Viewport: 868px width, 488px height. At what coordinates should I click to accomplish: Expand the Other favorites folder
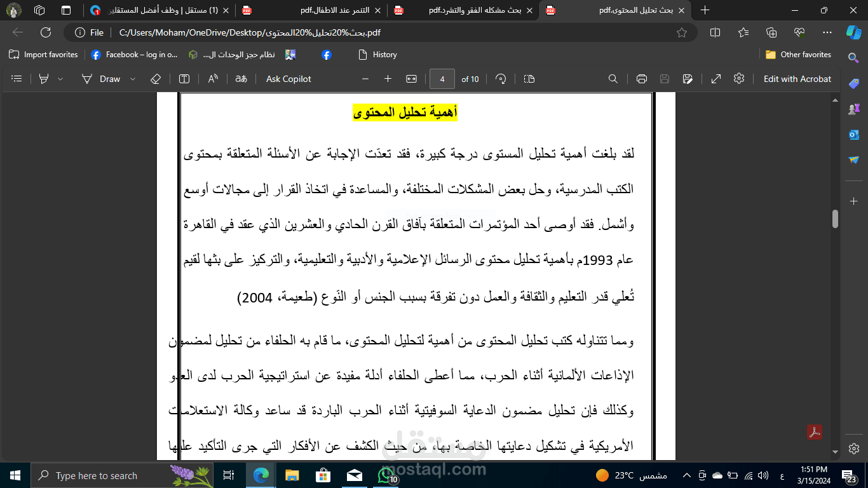tap(798, 55)
